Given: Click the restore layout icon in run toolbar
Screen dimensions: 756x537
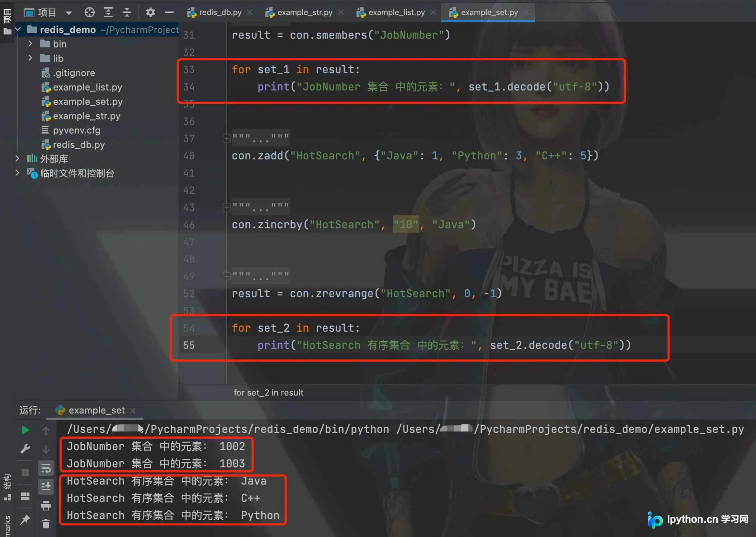Looking at the screenshot, I should [x=25, y=496].
